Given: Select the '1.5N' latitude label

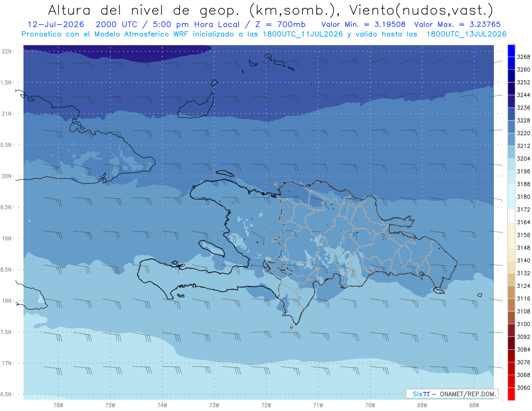Looking at the screenshot, I should pyautogui.click(x=7, y=82).
